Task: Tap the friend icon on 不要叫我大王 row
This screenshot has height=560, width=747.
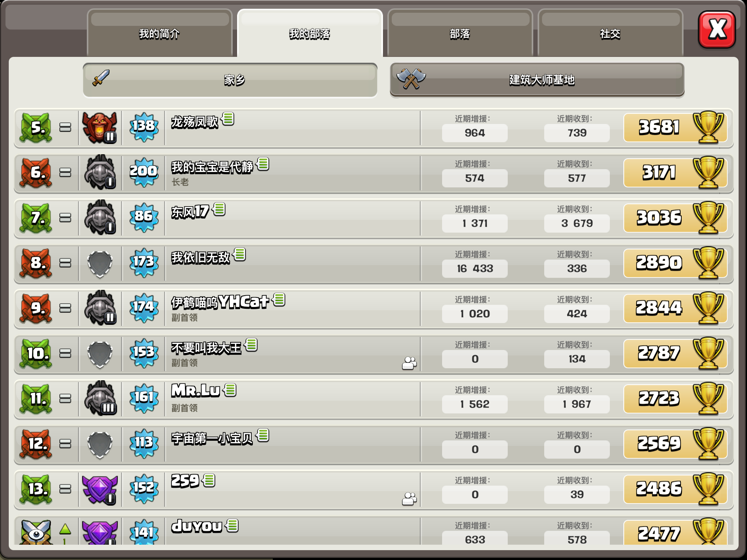Action: [x=409, y=363]
